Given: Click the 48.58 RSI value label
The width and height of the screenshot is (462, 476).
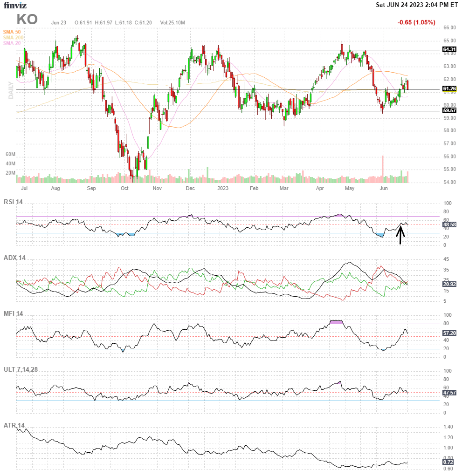Looking at the screenshot, I should [x=449, y=224].
